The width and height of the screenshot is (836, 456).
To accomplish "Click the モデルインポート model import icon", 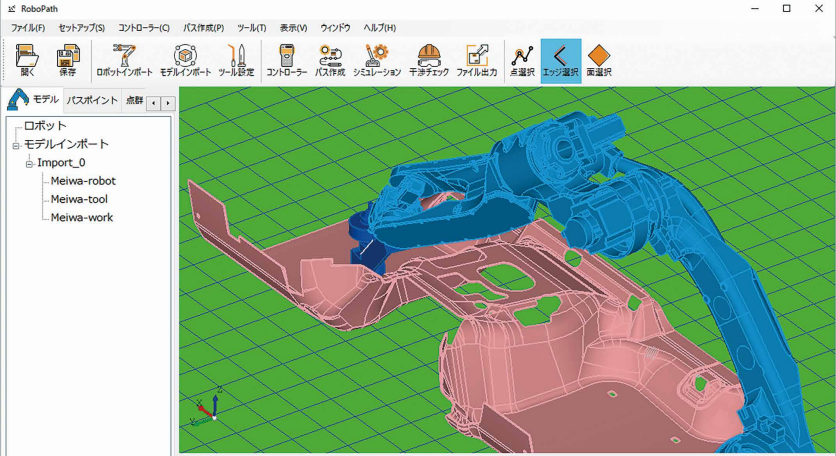I will [185, 60].
